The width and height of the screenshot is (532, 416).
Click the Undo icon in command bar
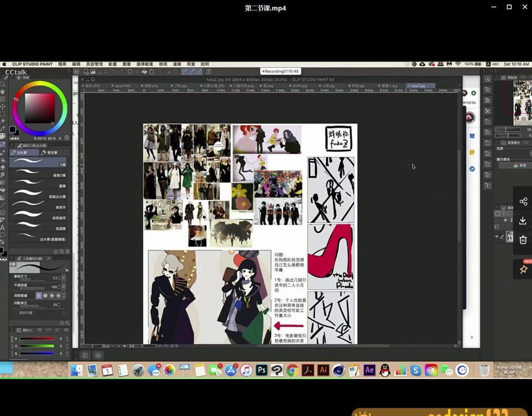pyautogui.click(x=113, y=71)
